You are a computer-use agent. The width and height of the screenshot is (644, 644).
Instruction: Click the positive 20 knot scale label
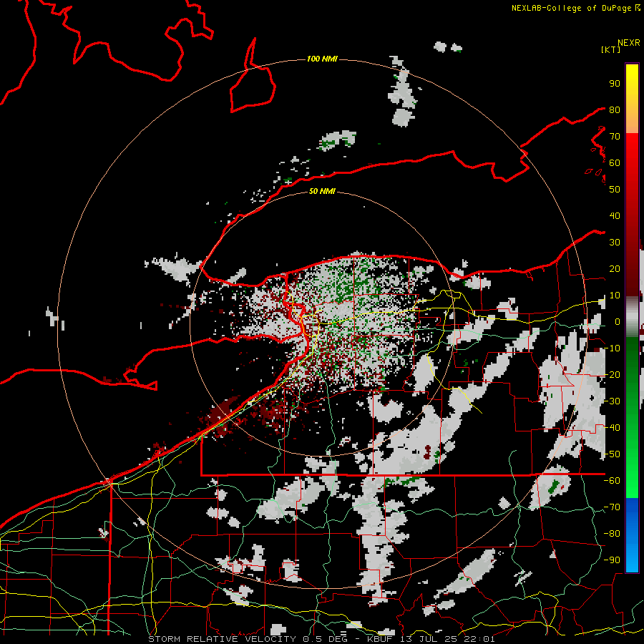(x=615, y=269)
